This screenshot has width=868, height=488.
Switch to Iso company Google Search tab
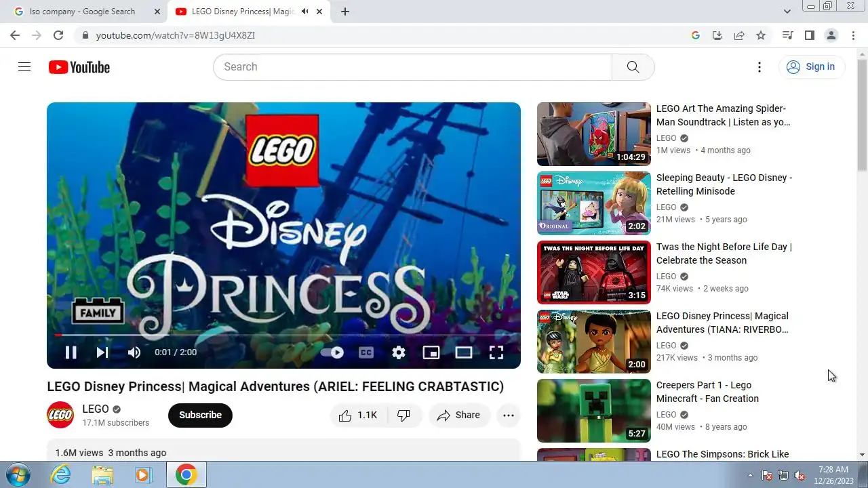[x=82, y=12]
